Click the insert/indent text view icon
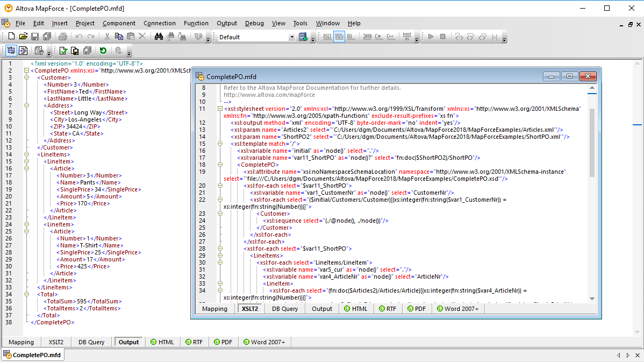 coord(24,51)
